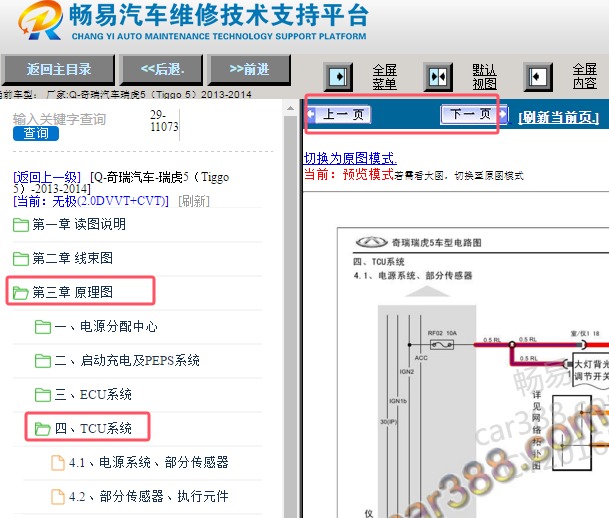The image size is (609, 518).
Task: Click folder icon beside 三、ECU系统
Action: tap(43, 395)
